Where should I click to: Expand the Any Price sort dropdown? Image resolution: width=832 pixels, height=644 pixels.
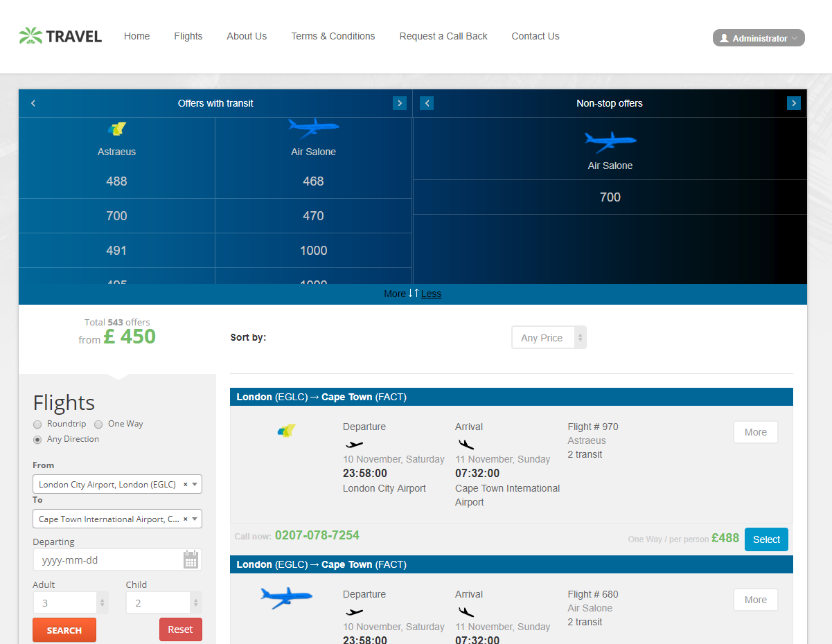[549, 338]
